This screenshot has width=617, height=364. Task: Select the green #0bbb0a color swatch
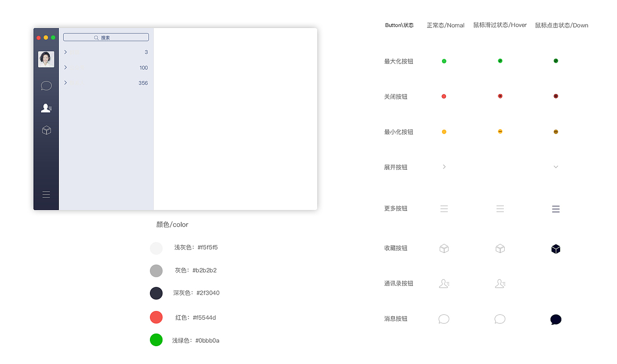(156, 340)
